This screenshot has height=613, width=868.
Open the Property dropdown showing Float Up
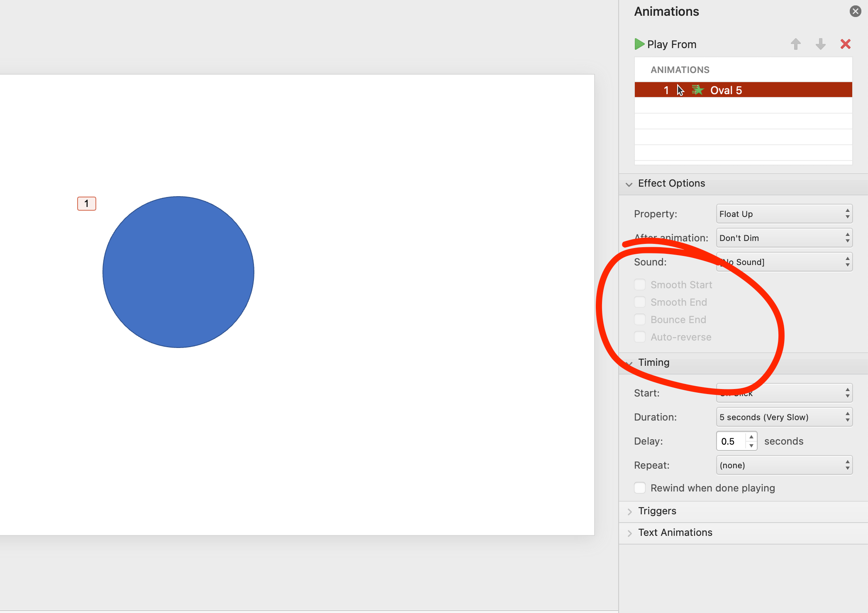click(784, 214)
